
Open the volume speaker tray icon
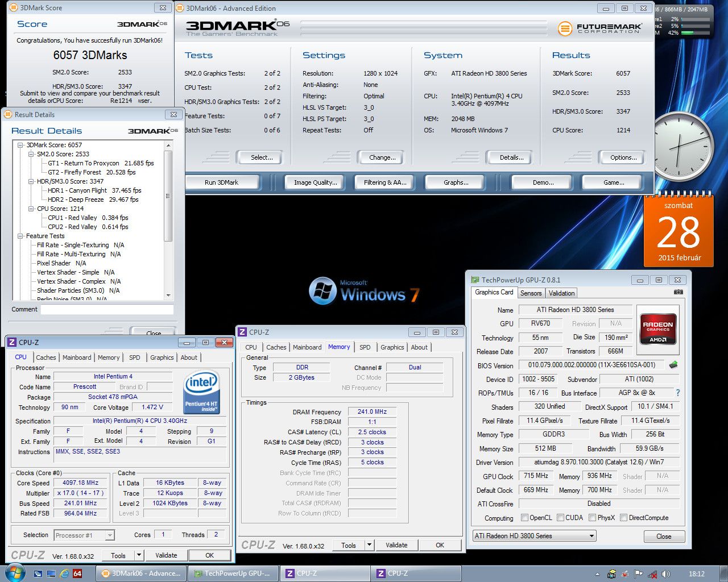(666, 574)
